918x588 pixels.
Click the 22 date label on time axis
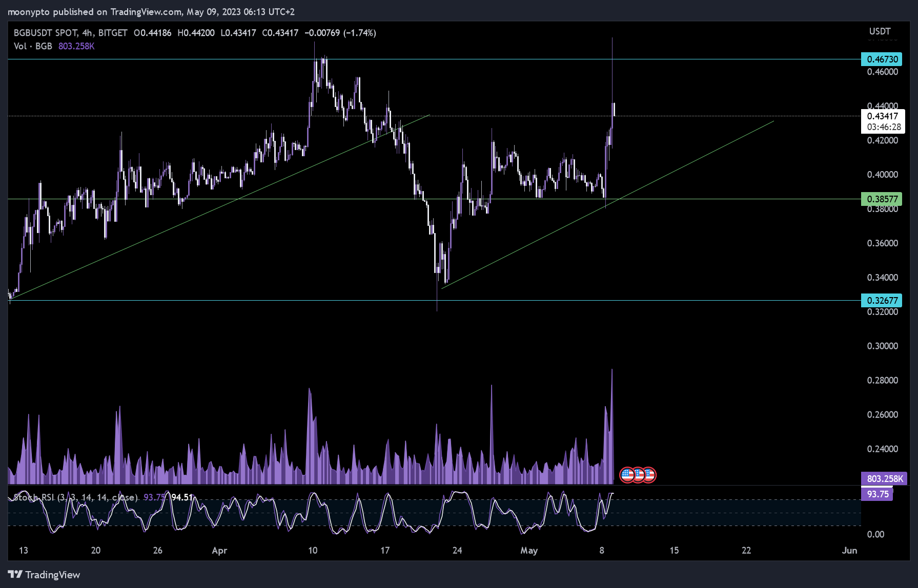click(x=746, y=551)
